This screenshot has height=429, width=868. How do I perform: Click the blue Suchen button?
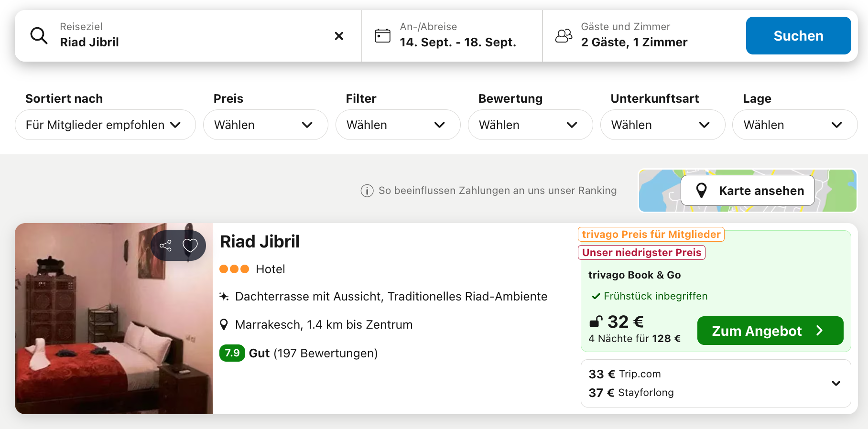tap(798, 36)
